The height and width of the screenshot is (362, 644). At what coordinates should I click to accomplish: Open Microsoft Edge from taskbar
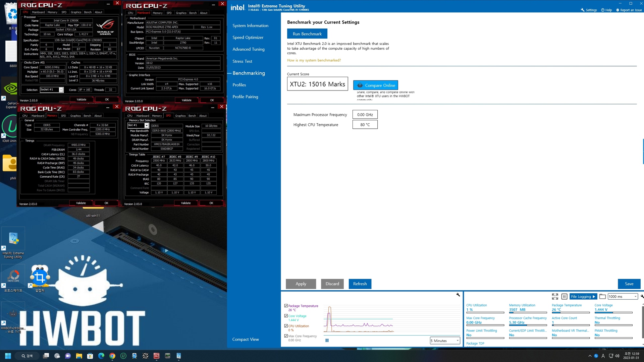101,356
